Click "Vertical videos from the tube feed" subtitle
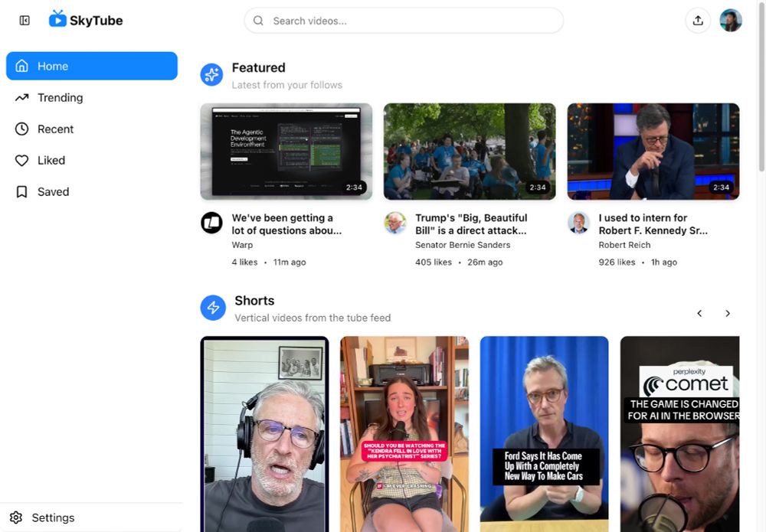Viewport: 766px width, 532px height. (313, 318)
